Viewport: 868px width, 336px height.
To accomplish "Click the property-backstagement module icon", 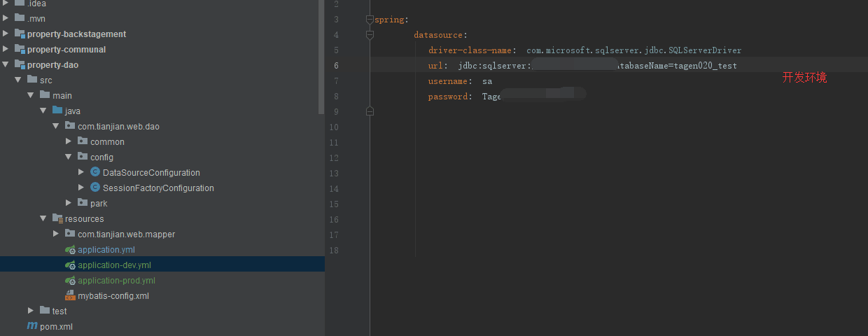I will coord(19,34).
